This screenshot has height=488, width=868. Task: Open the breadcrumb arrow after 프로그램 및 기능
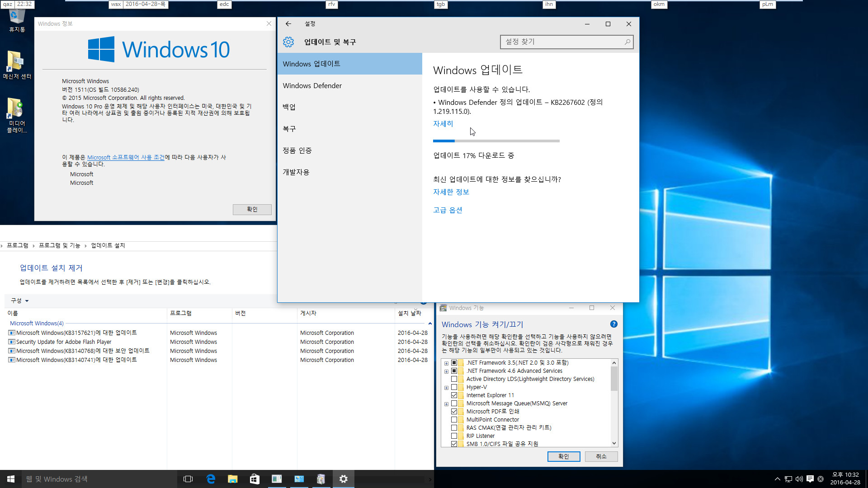tap(85, 246)
